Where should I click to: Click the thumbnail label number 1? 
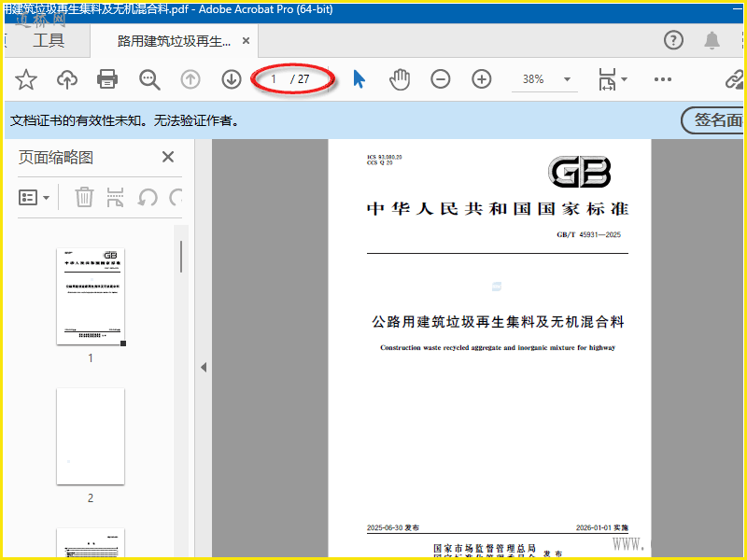tap(91, 358)
